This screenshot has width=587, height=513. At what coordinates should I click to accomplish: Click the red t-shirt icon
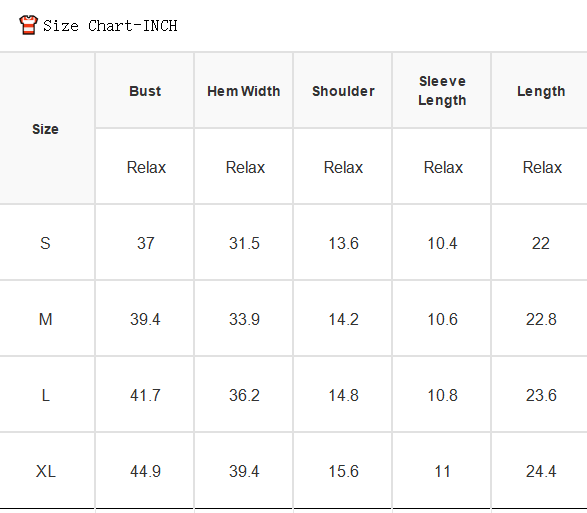tap(28, 25)
